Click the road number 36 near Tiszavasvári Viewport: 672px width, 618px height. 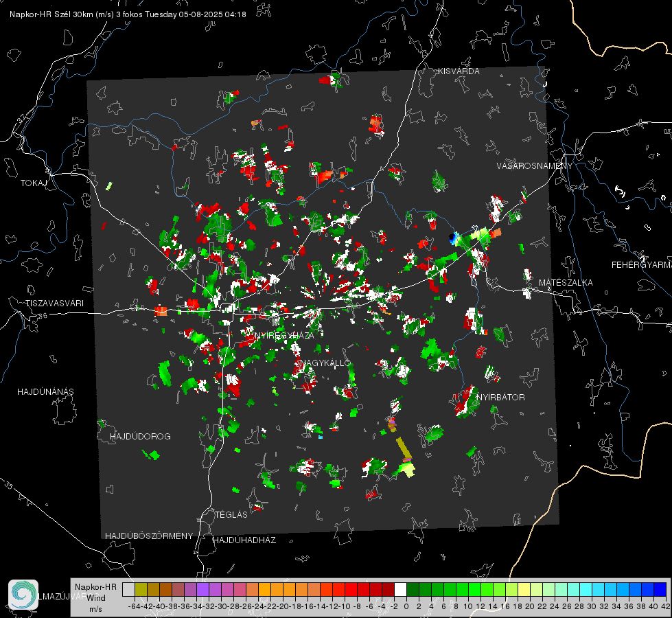(43, 316)
